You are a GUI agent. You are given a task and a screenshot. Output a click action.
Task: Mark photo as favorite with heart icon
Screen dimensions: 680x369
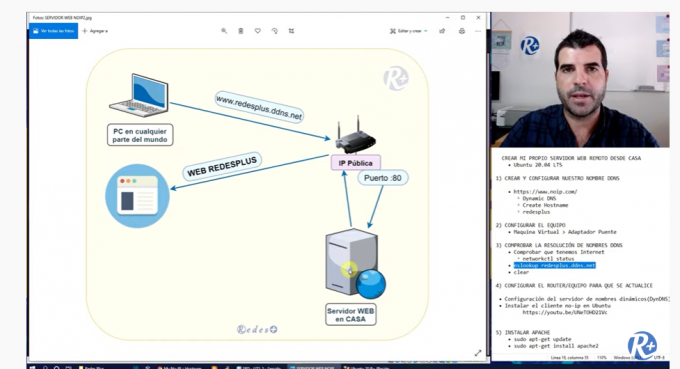(x=258, y=31)
